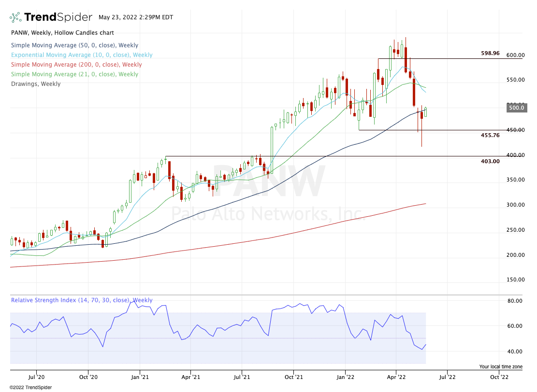The height and width of the screenshot is (392, 537).
Task: Click the 300.00 price axis label
Action: coord(515,205)
